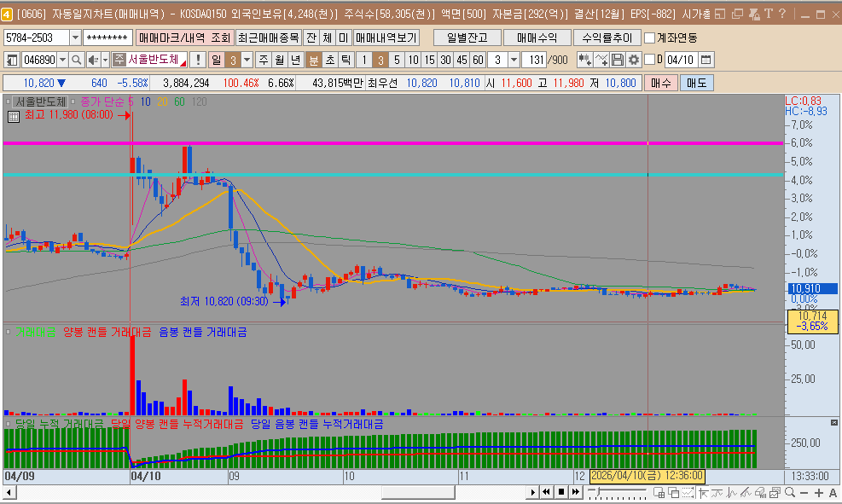The width and height of the screenshot is (842, 504).
Task: Click the add indicator line icon
Action: pos(601,60)
